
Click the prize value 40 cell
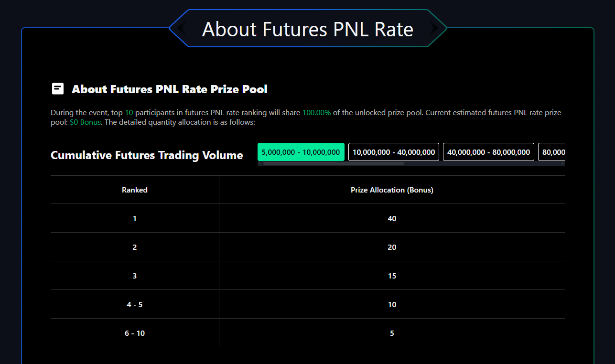click(392, 218)
